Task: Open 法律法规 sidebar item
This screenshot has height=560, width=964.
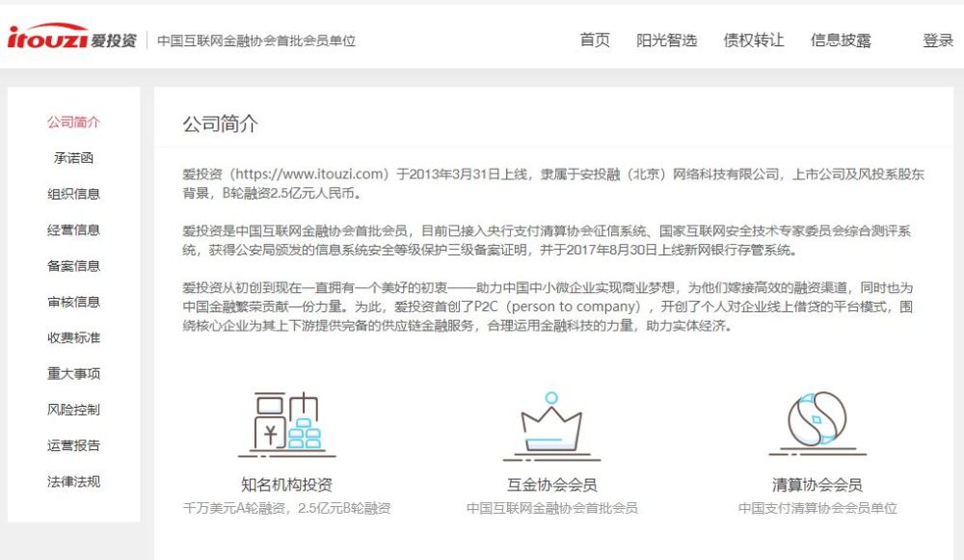Action: point(74,481)
